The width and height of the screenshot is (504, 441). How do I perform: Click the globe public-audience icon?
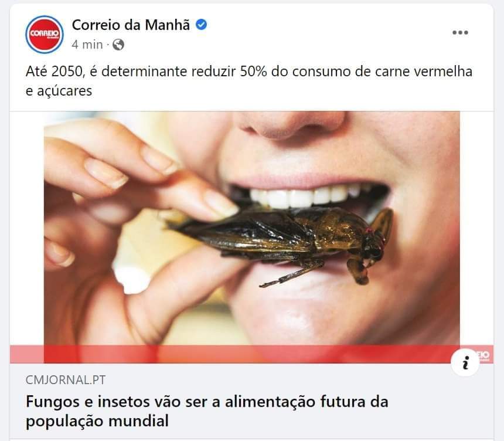(x=118, y=45)
